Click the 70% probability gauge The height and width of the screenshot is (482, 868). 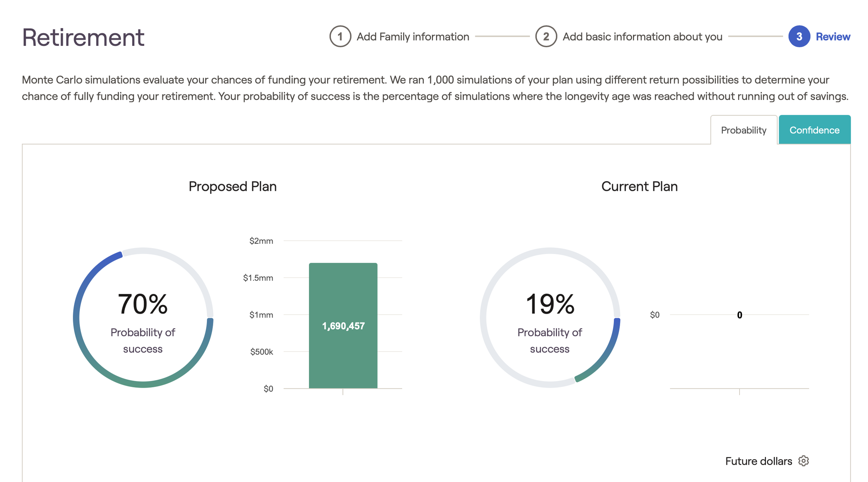pyautogui.click(x=143, y=318)
